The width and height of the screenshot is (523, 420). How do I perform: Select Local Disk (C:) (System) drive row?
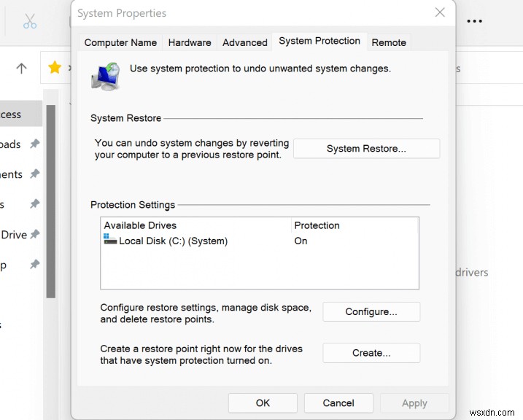(259, 241)
